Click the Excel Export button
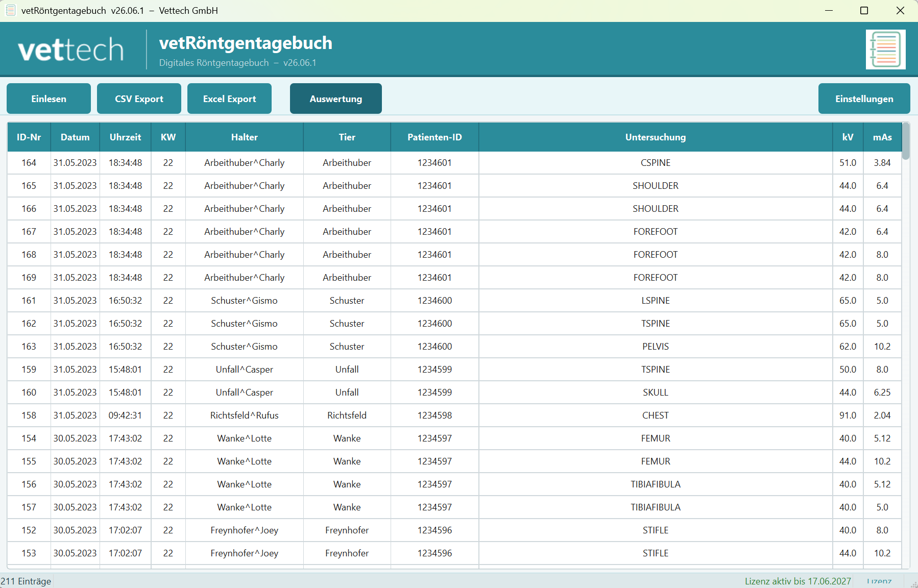 229,99
